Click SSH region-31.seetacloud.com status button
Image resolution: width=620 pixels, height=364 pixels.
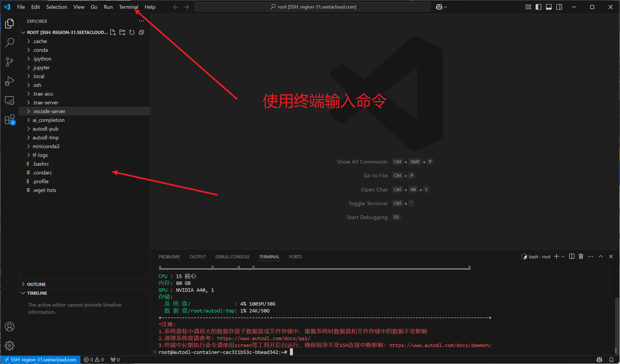[41, 359]
